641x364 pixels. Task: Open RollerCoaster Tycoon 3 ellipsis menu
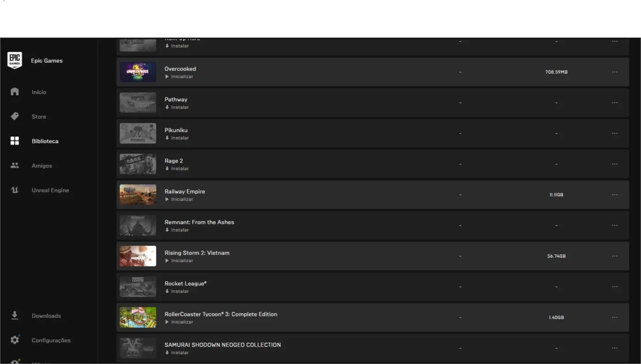614,317
